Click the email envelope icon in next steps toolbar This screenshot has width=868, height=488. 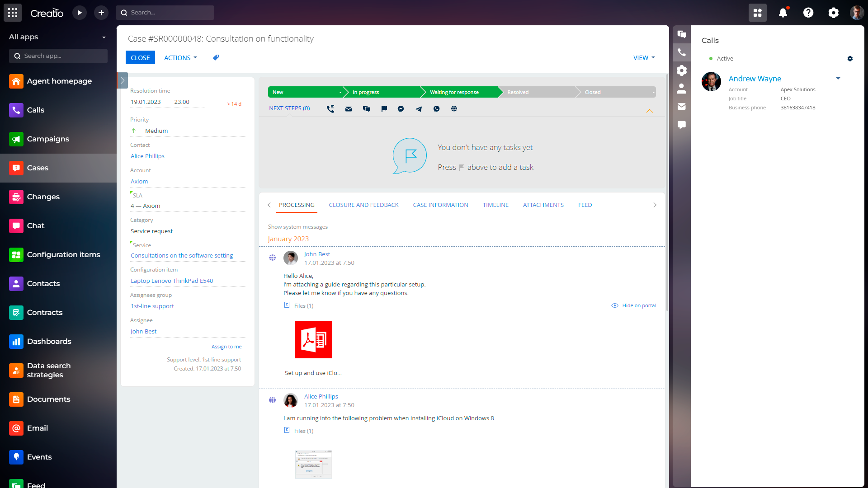(349, 109)
